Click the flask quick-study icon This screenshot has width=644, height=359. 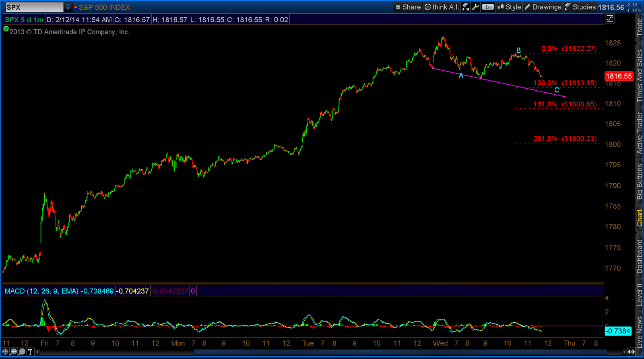point(466,7)
